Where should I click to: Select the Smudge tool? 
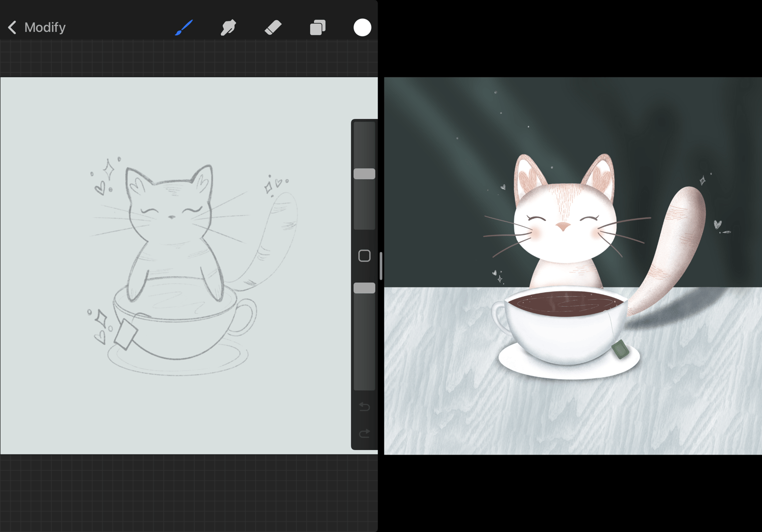click(x=228, y=27)
